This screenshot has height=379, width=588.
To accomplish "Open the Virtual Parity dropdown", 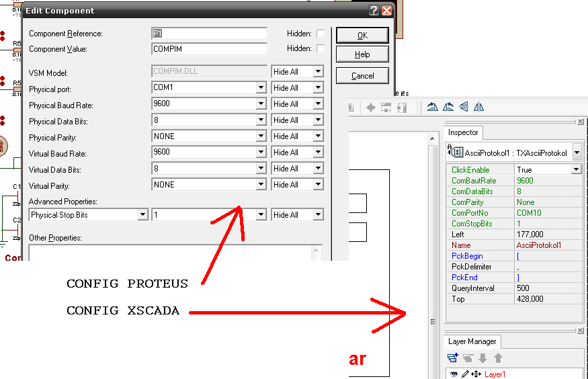I will (261, 184).
